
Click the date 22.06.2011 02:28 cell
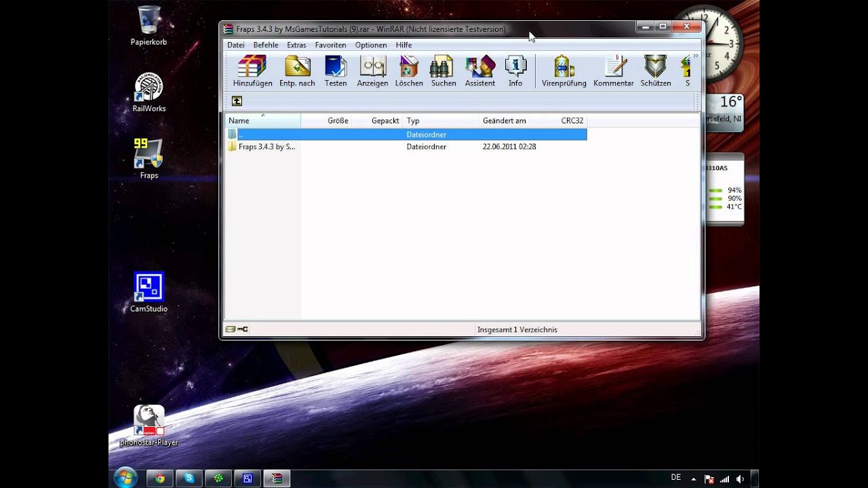[509, 146]
